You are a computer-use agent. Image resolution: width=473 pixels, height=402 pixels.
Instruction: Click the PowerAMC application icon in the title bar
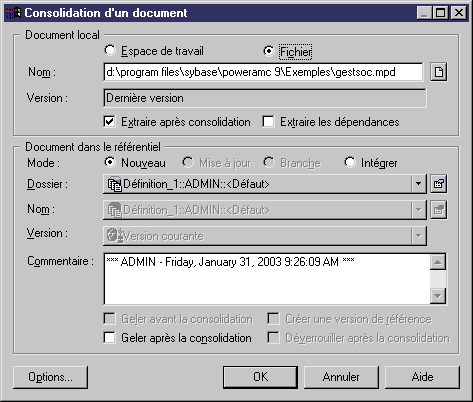(x=13, y=13)
